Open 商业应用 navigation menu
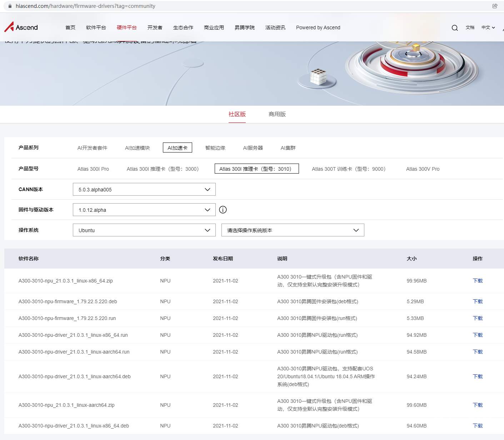Image resolution: width=504 pixels, height=440 pixels. coord(214,27)
